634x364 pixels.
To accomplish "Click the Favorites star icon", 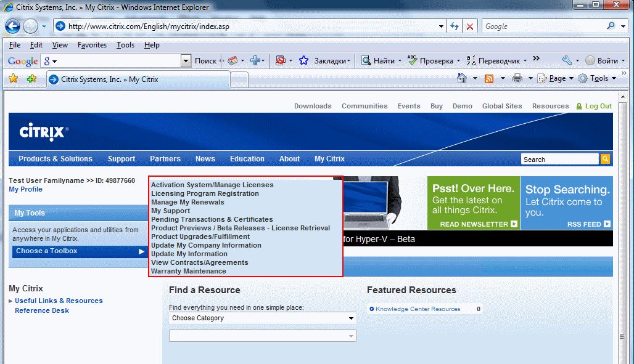I will pyautogui.click(x=13, y=79).
